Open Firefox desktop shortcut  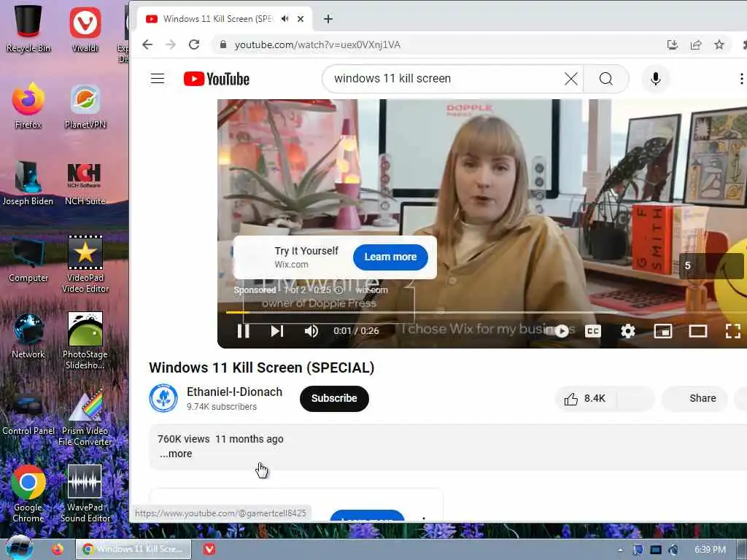28,106
